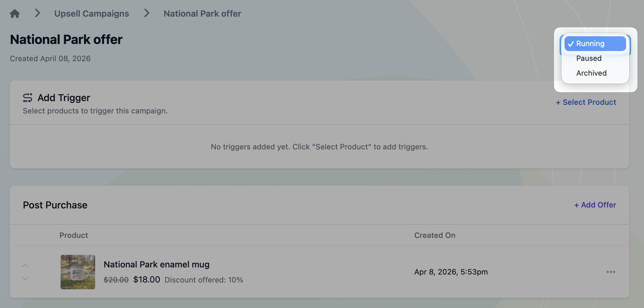Choose Archived from the status list
The height and width of the screenshot is (308, 644).
[591, 73]
